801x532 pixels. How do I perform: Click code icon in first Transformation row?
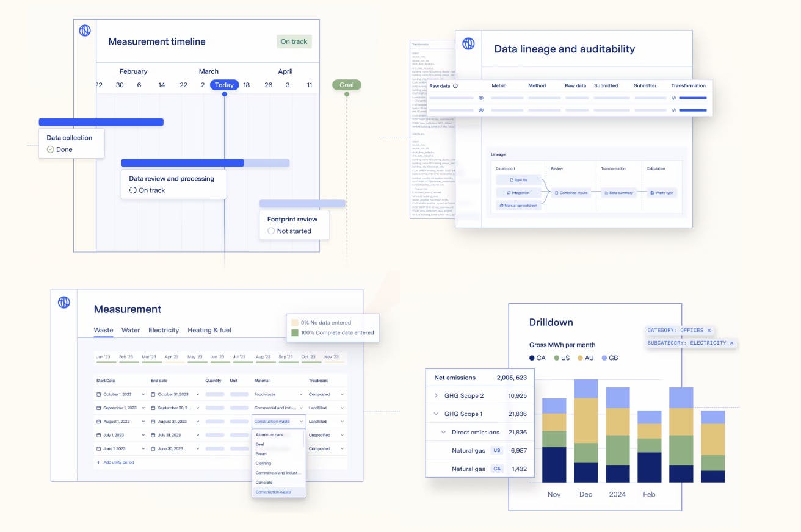click(674, 98)
